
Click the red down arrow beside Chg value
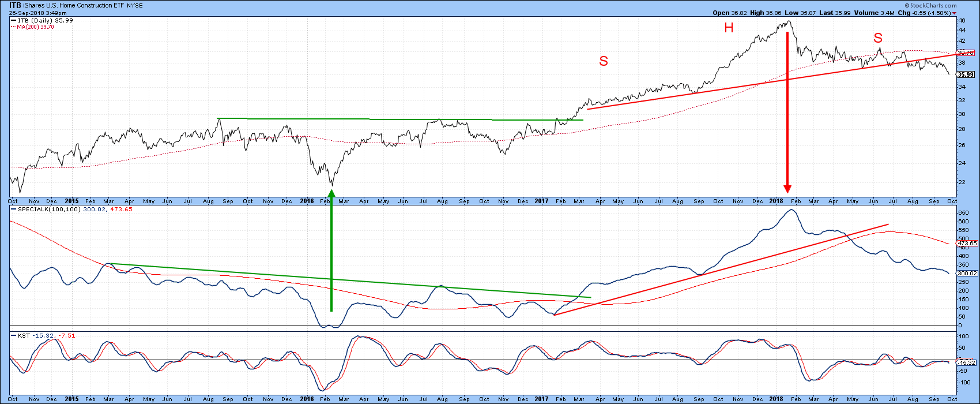click(x=970, y=13)
